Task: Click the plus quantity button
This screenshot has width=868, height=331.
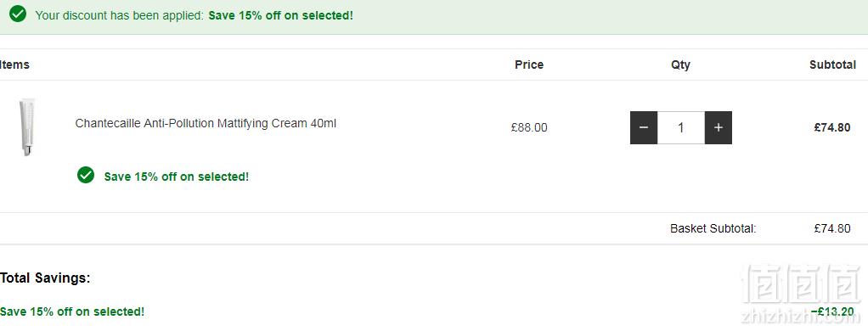Action: point(719,127)
